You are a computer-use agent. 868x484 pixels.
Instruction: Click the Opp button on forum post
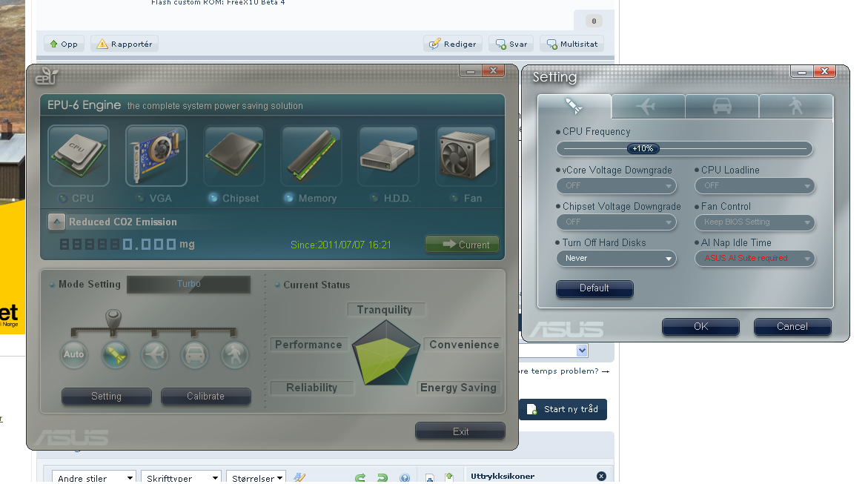point(64,44)
